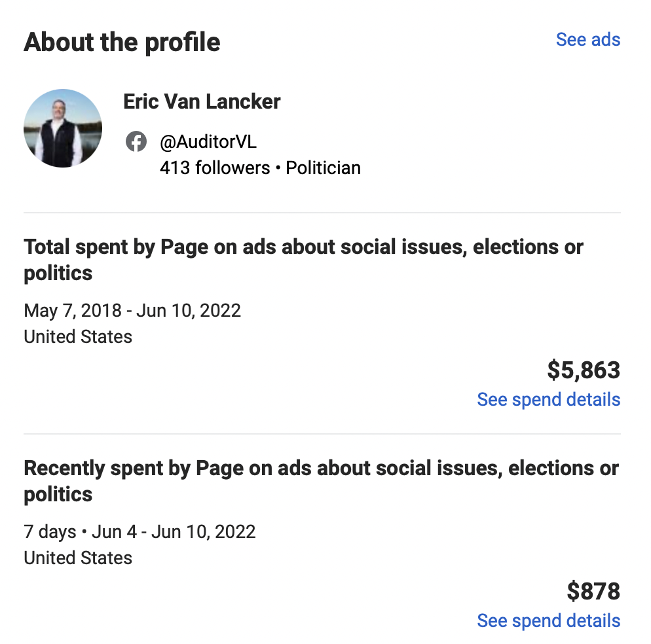Screen dimensions: 651x644
Task: Click the divider below the profile info
Action: tap(322, 213)
